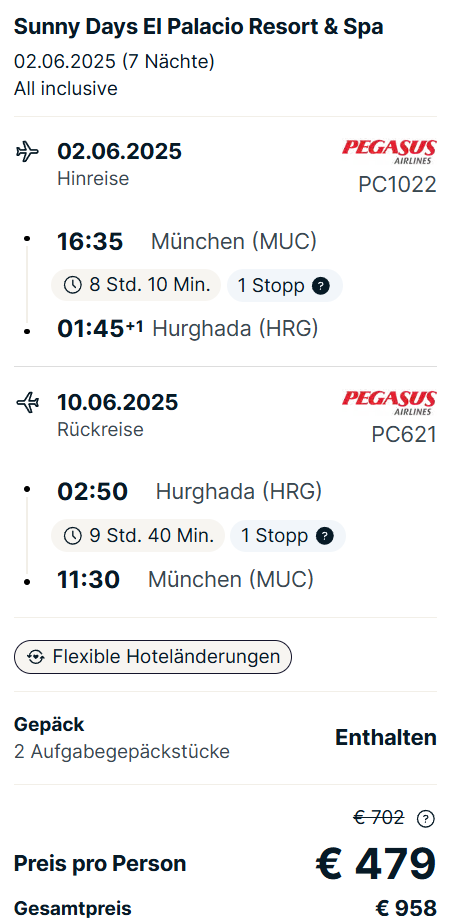The width and height of the screenshot is (454, 919).
Task: Open the help icon on return 1 Stopp
Action: (324, 536)
